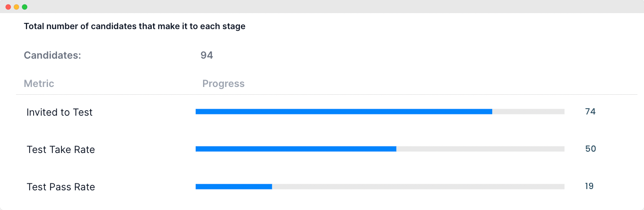Click the Test Pass Rate value 19
This screenshot has height=210, width=644.
point(589,186)
